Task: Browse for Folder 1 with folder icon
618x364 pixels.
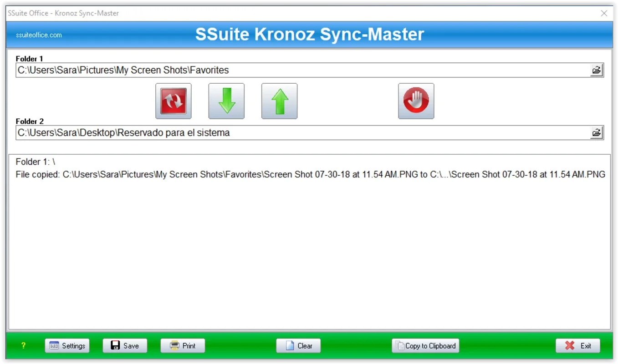Action: [x=596, y=70]
